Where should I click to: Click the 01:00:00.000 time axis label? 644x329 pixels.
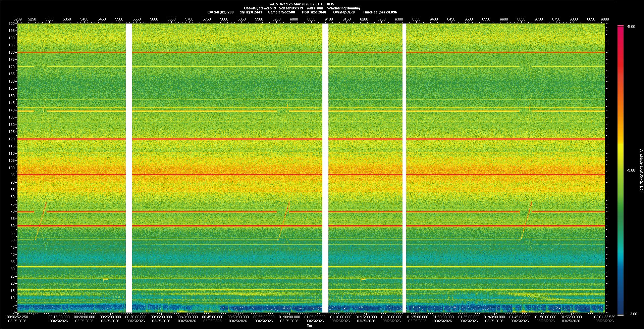tap(289, 317)
